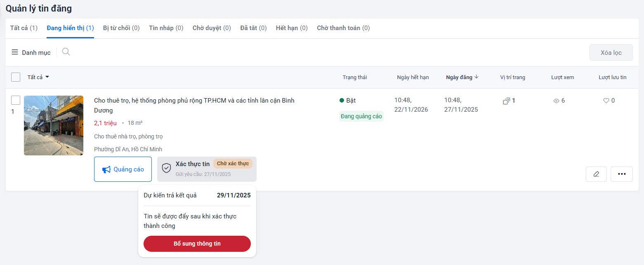The width and height of the screenshot is (644, 265).
Task: Click the Xóa lọc button
Action: tap(611, 52)
